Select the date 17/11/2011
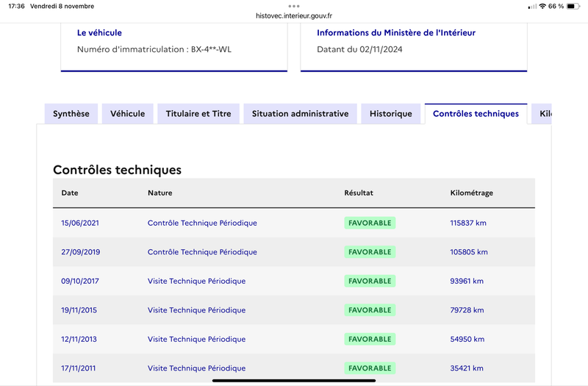 click(78, 368)
